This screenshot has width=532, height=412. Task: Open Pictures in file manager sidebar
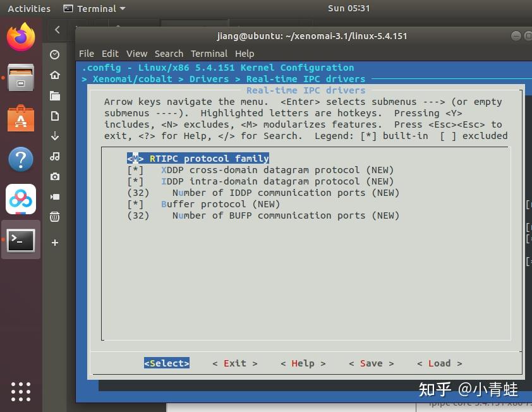click(54, 176)
